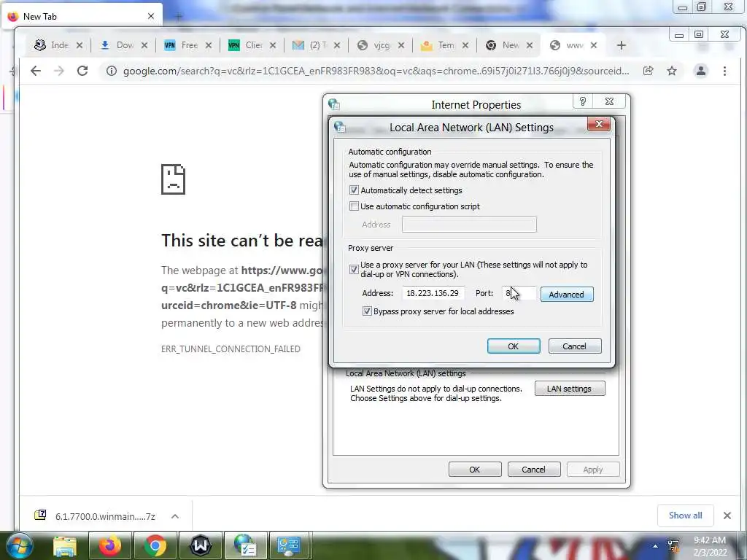Show hidden system tray icons arrow
Viewport: 747px width, 560px height.
(x=656, y=545)
